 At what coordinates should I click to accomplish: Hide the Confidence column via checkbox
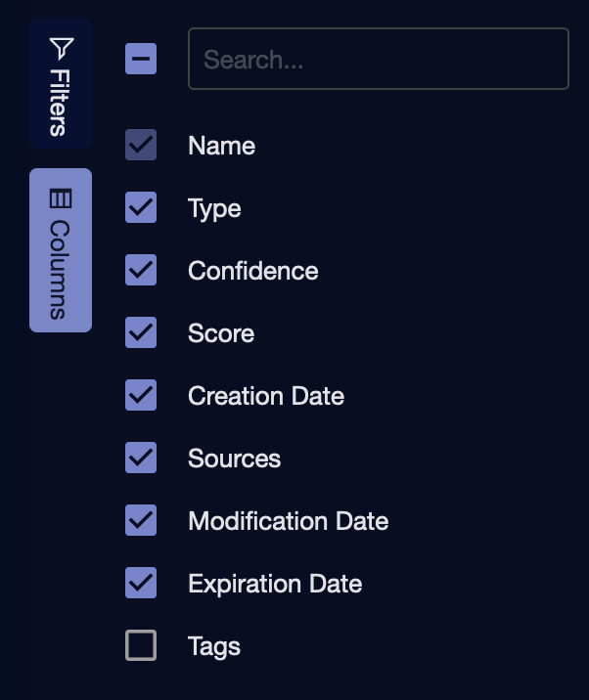(x=141, y=271)
